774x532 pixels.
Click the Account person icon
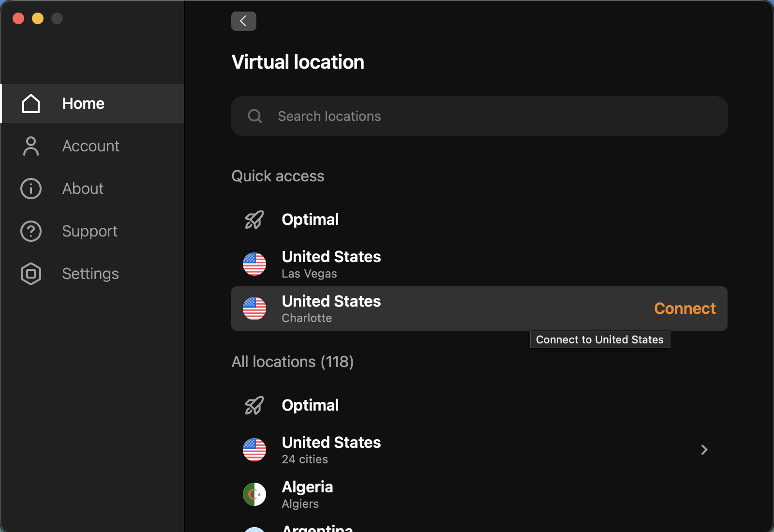(31, 146)
